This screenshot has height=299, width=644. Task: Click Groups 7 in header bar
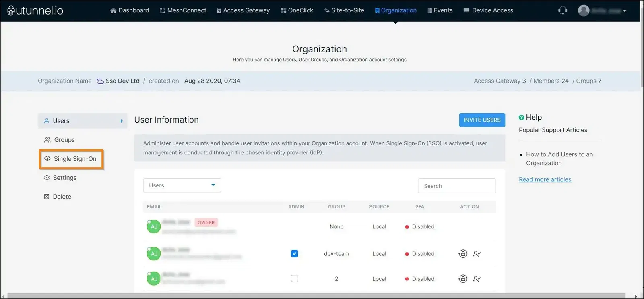coord(589,81)
